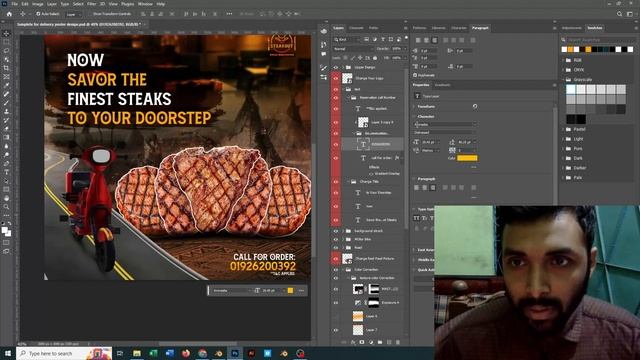Expand the Road layer group

[343, 247]
